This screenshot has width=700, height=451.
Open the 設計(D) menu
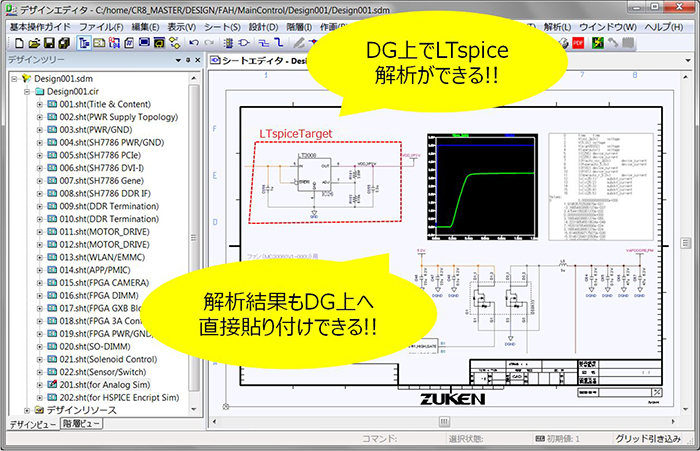click(x=263, y=27)
